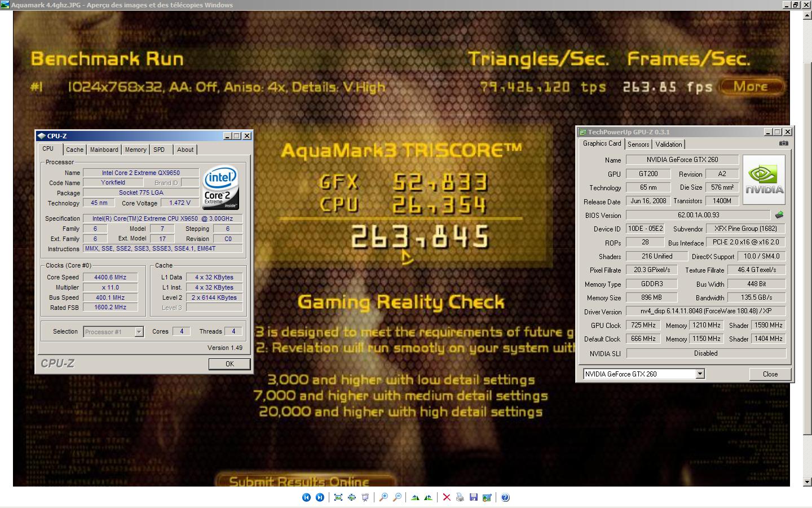
Task: Open the picture viewer help
Action: tap(505, 497)
